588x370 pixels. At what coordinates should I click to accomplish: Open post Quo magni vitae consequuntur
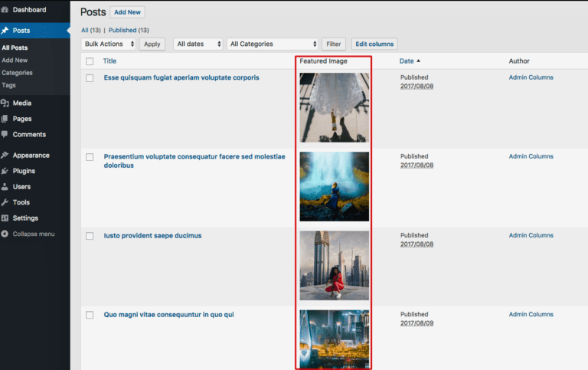tap(168, 315)
